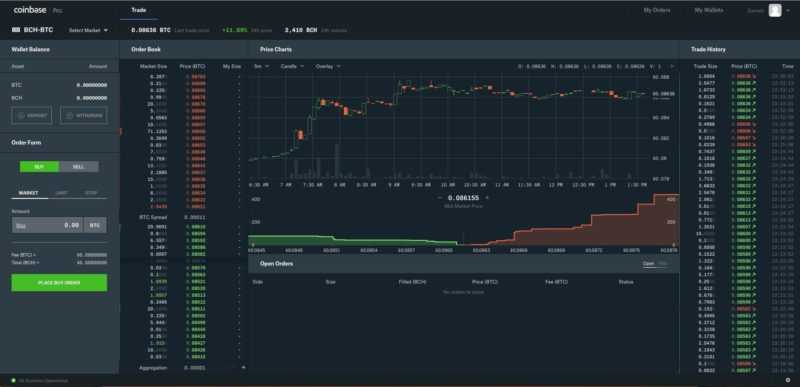Open the Select Market dropdown
The width and height of the screenshot is (800, 387).
[x=88, y=30]
